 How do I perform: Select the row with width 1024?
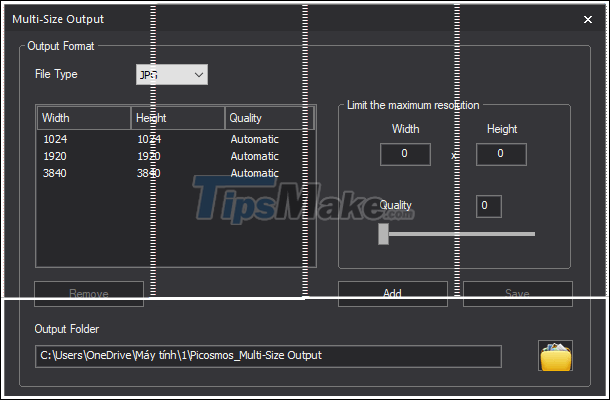tap(176, 139)
